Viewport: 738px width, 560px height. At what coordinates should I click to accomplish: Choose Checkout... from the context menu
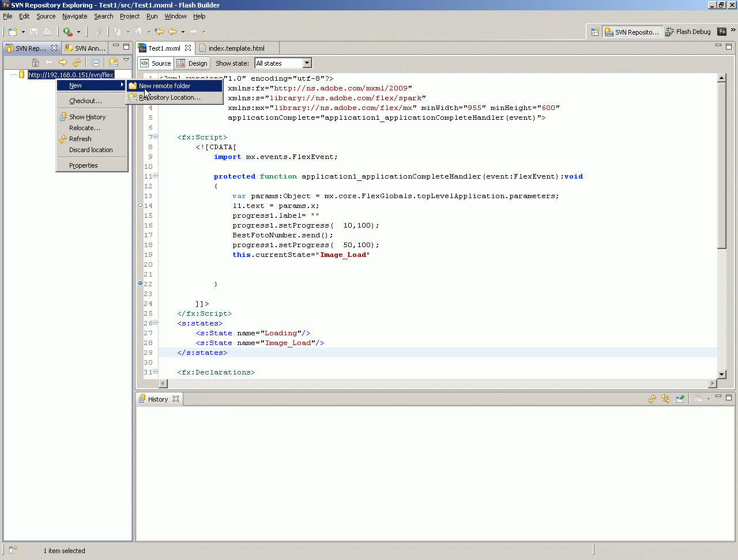85,101
